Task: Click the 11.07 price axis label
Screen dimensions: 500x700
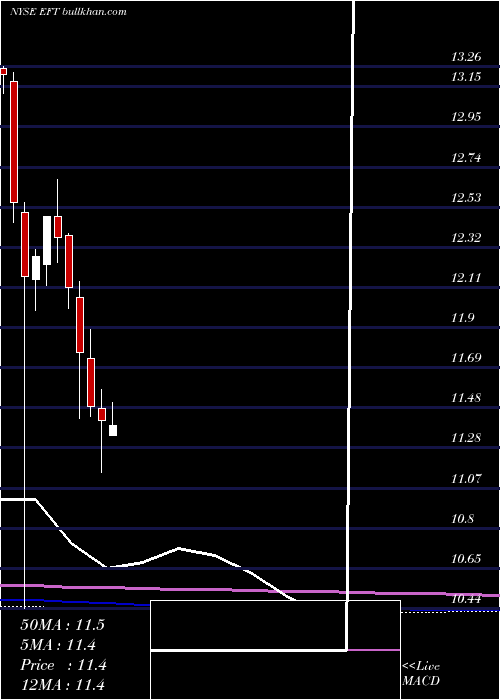Action: click(467, 479)
